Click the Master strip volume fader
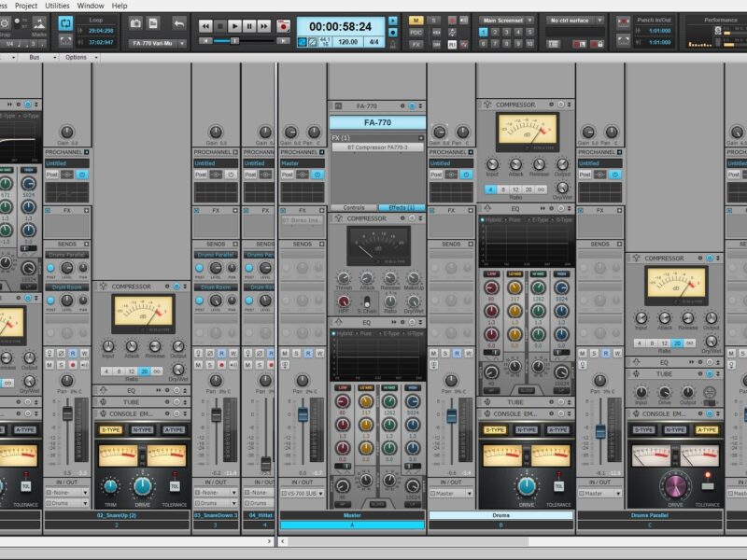The image size is (747, 560). [303, 414]
